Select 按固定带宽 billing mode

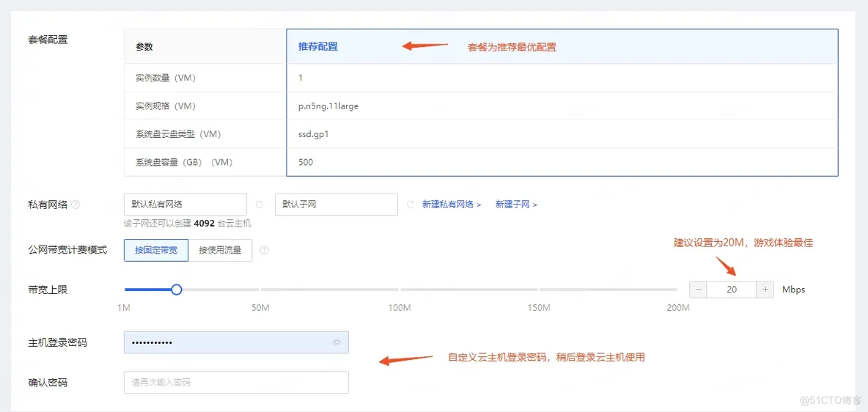(x=156, y=250)
